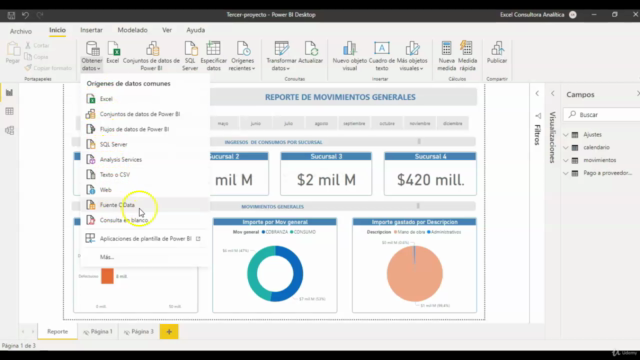Insert a Cuadro de texto
Screen dimensions: 640x360
(382, 56)
